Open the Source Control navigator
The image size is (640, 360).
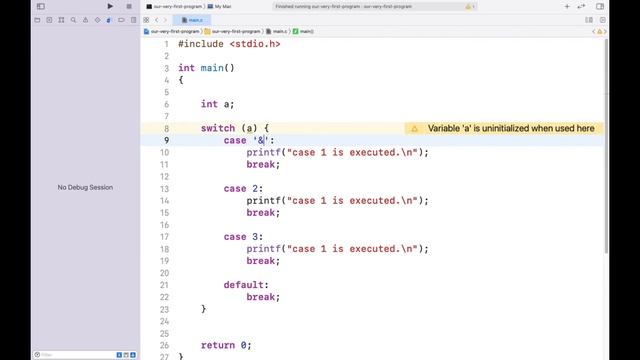pyautogui.click(x=49, y=20)
